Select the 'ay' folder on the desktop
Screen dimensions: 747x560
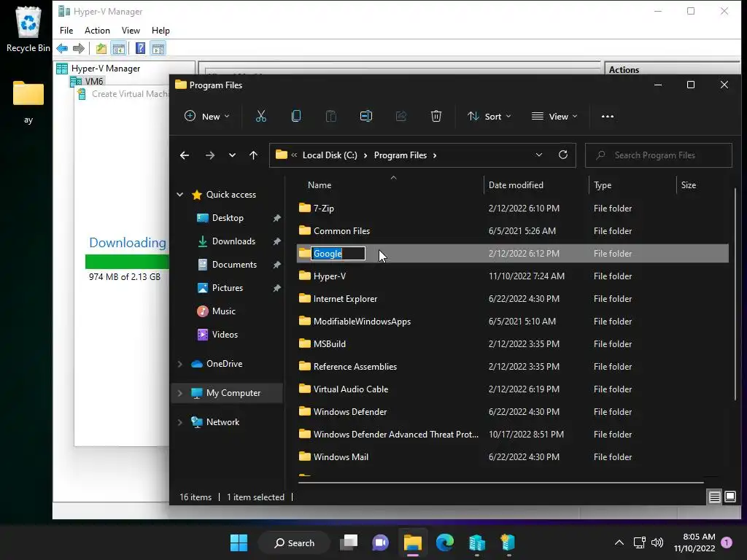[x=28, y=102]
